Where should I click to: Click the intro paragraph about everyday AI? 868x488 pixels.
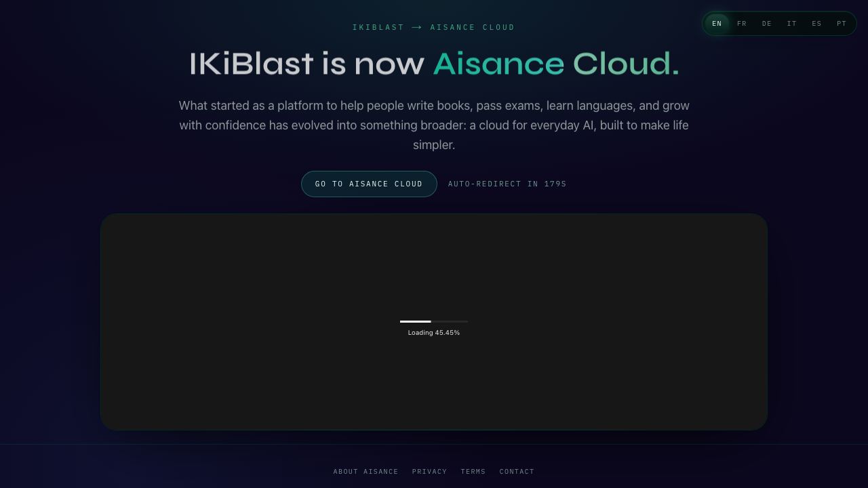[x=434, y=125]
